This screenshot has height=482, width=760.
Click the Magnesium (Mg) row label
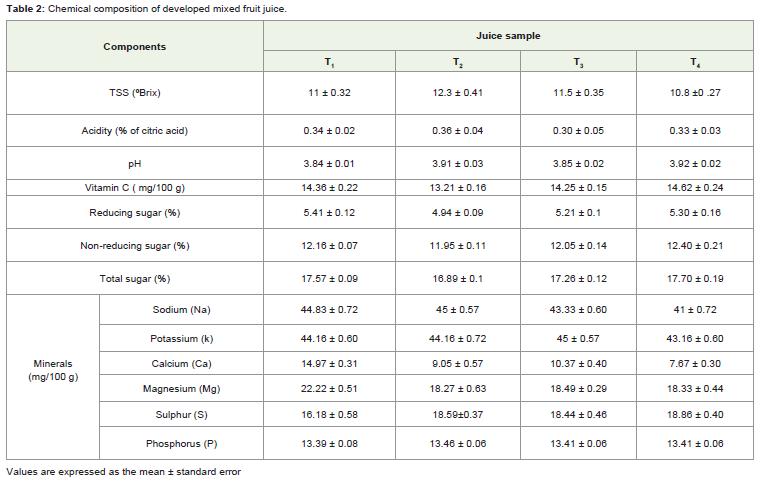point(182,389)
